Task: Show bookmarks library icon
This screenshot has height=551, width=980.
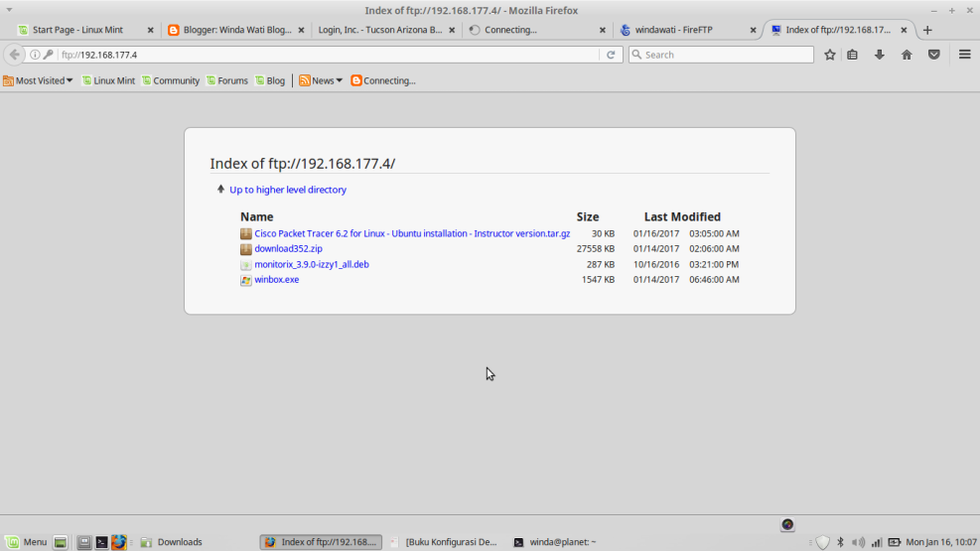Action: [853, 55]
